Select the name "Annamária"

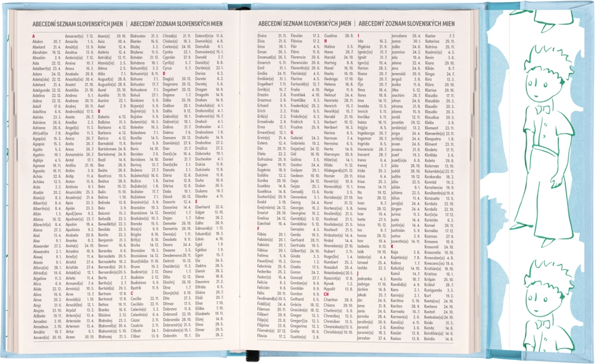pos(74,154)
